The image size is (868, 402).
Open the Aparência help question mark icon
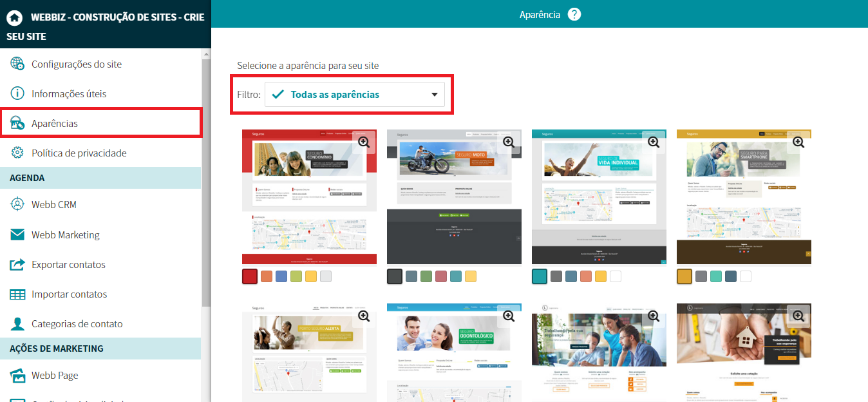click(x=574, y=14)
